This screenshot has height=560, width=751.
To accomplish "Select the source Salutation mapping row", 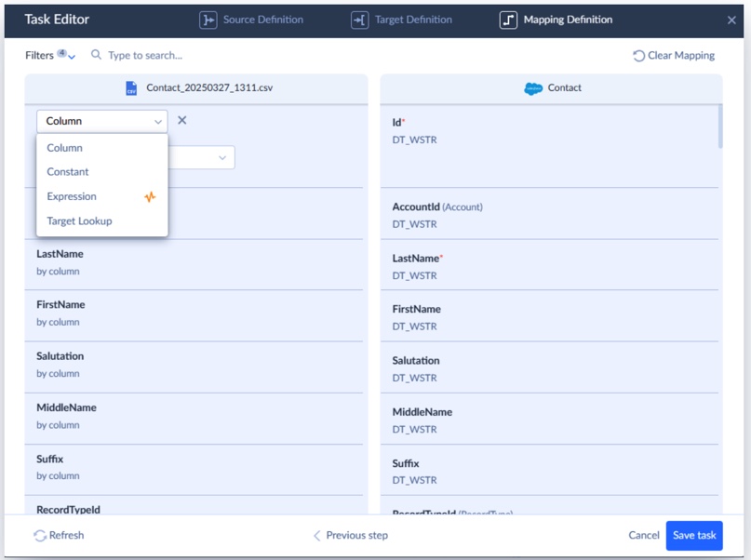I will pyautogui.click(x=194, y=367).
